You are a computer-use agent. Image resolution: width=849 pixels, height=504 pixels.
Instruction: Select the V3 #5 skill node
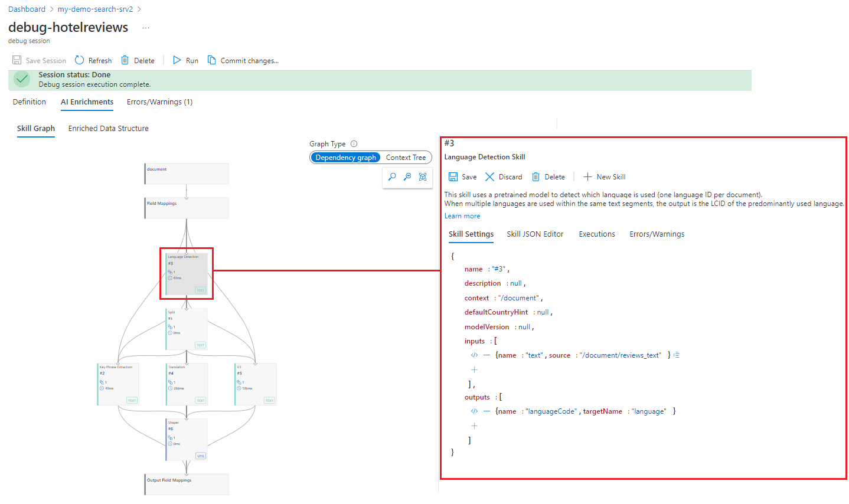click(256, 384)
